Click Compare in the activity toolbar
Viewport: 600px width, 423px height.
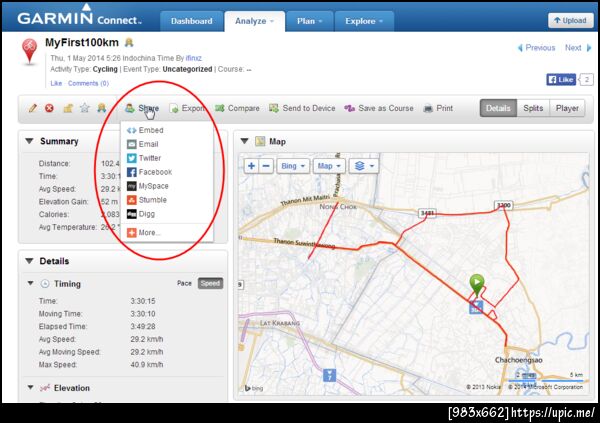237,108
